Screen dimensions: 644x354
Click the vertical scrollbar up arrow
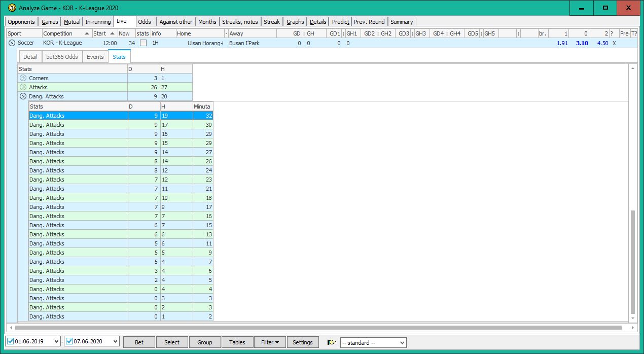[632, 68]
